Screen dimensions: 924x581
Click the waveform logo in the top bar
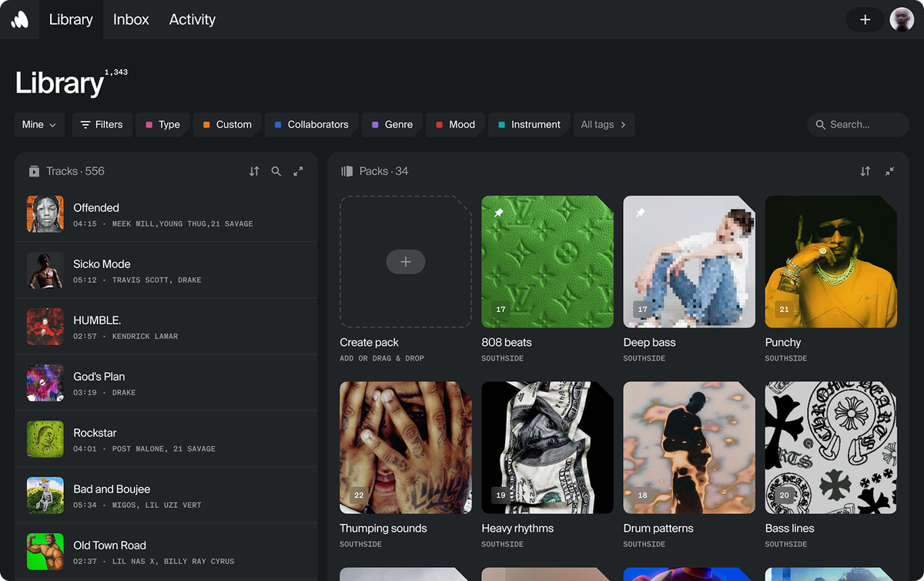point(18,18)
